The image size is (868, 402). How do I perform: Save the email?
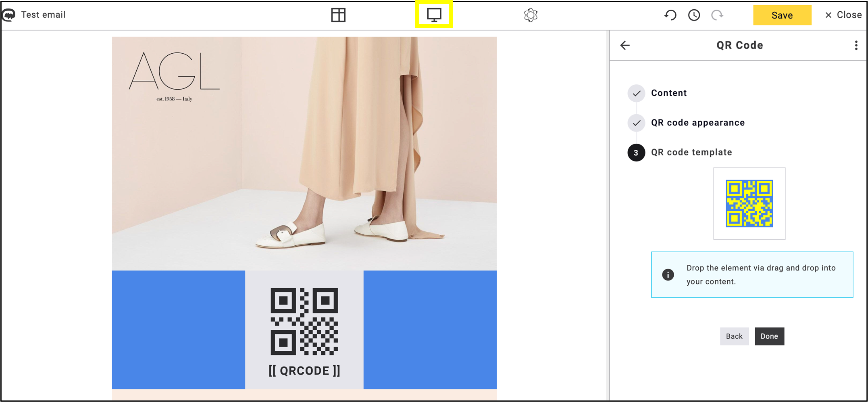click(782, 15)
